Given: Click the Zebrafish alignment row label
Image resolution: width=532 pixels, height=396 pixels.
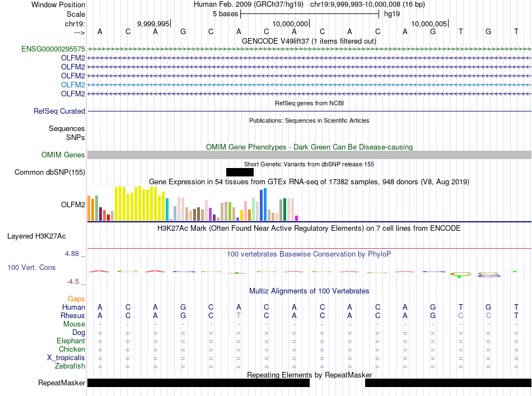Looking at the screenshot, I should [70, 366].
